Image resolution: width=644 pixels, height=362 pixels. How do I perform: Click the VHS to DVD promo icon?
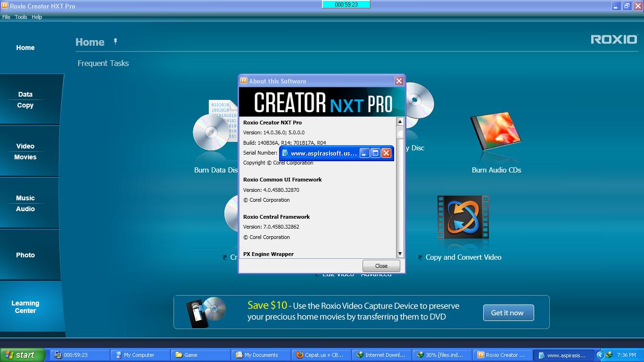click(206, 312)
